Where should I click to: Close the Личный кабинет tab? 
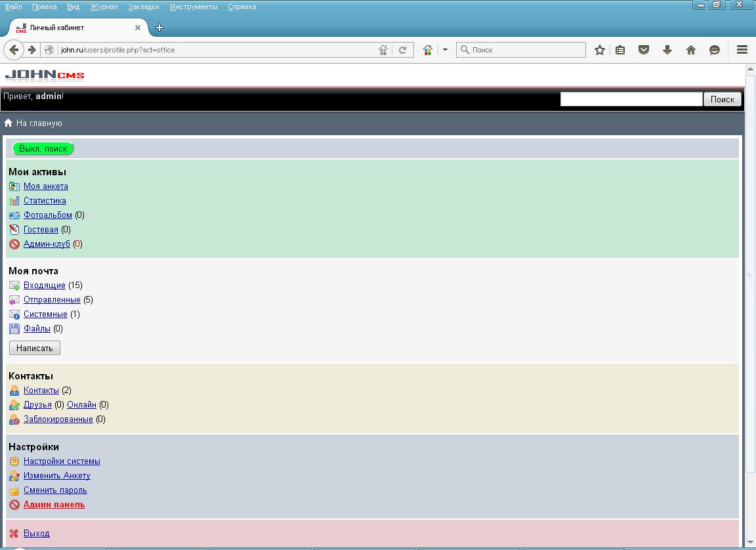[137, 28]
